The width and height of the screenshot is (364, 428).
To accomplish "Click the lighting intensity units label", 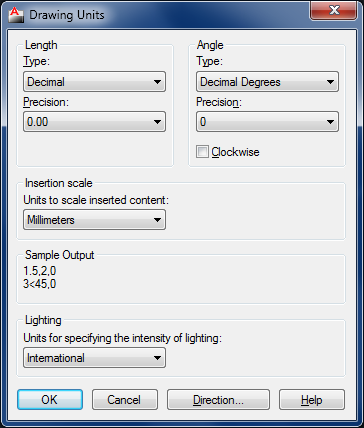I will click(x=122, y=338).
